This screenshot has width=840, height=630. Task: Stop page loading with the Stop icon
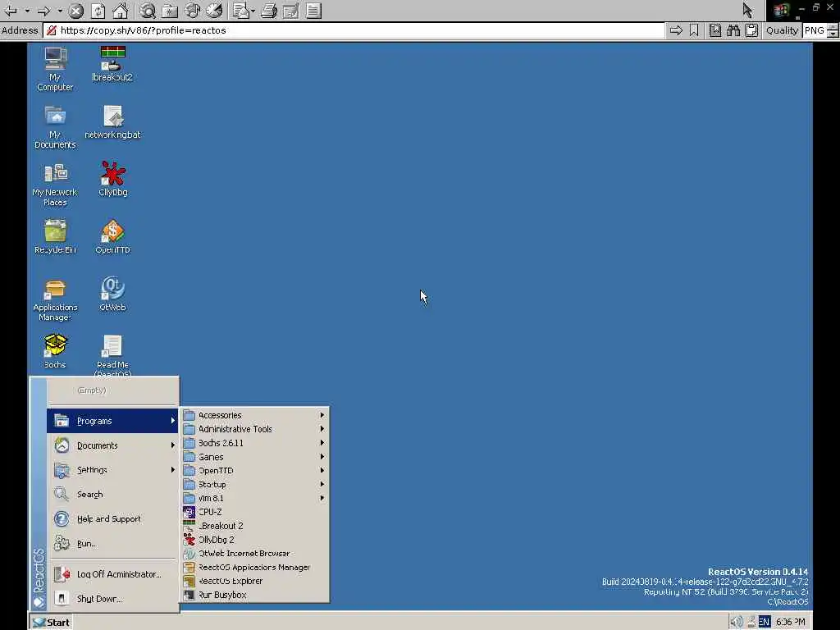click(76, 10)
